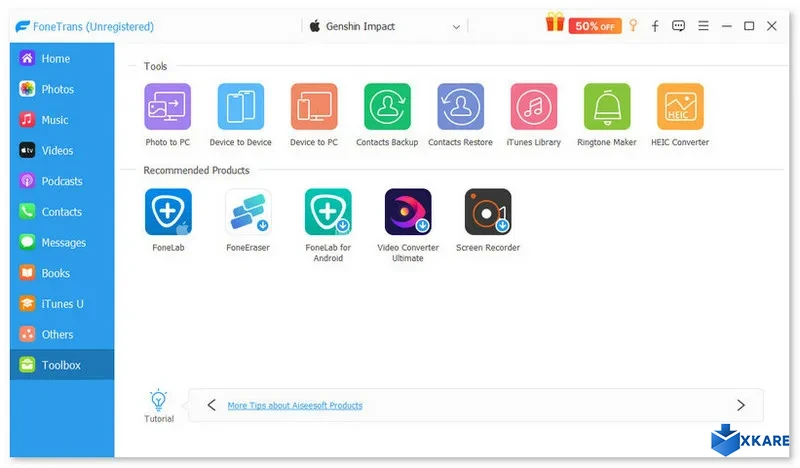Launch the Ringtone Maker tool
This screenshot has height=468, width=800.
pos(607,107)
